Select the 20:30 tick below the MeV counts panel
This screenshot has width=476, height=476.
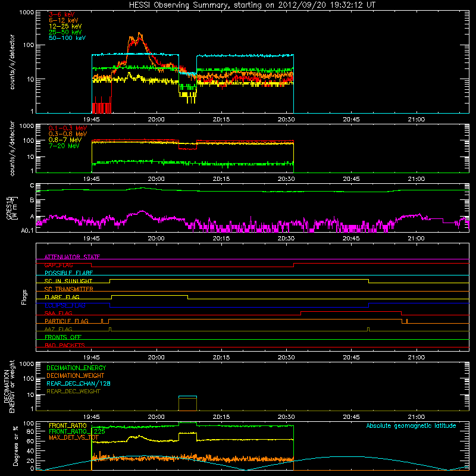click(x=286, y=179)
